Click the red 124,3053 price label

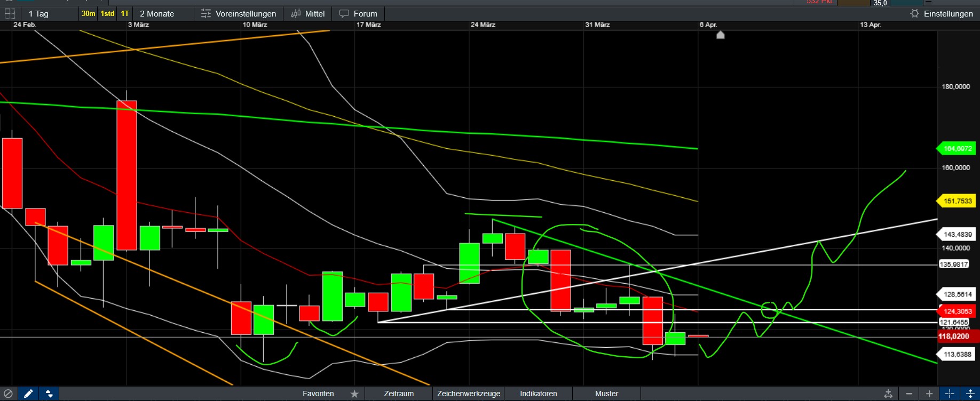pyautogui.click(x=957, y=311)
